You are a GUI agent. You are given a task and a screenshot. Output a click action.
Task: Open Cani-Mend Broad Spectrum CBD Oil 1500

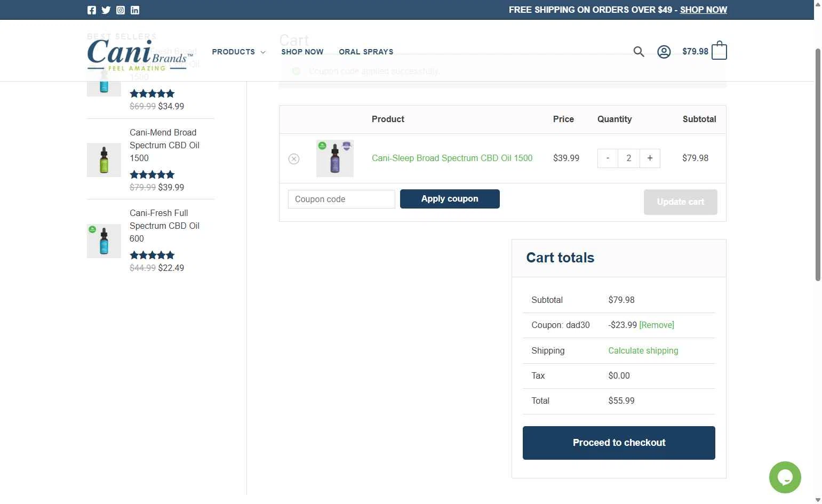click(x=164, y=145)
